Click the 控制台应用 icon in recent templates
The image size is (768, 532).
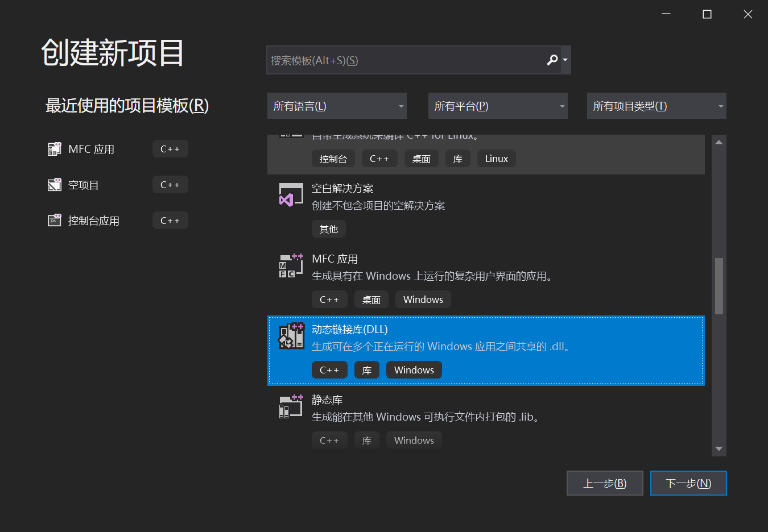55,221
